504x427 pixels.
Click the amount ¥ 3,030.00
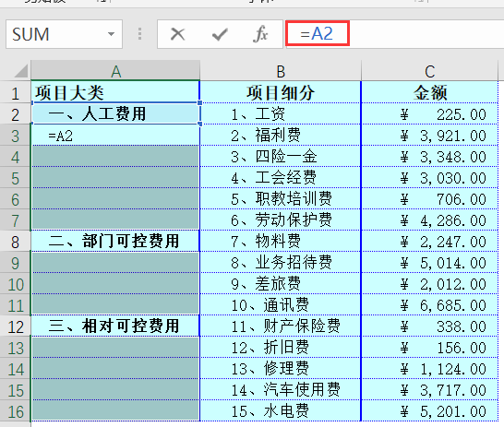429,177
